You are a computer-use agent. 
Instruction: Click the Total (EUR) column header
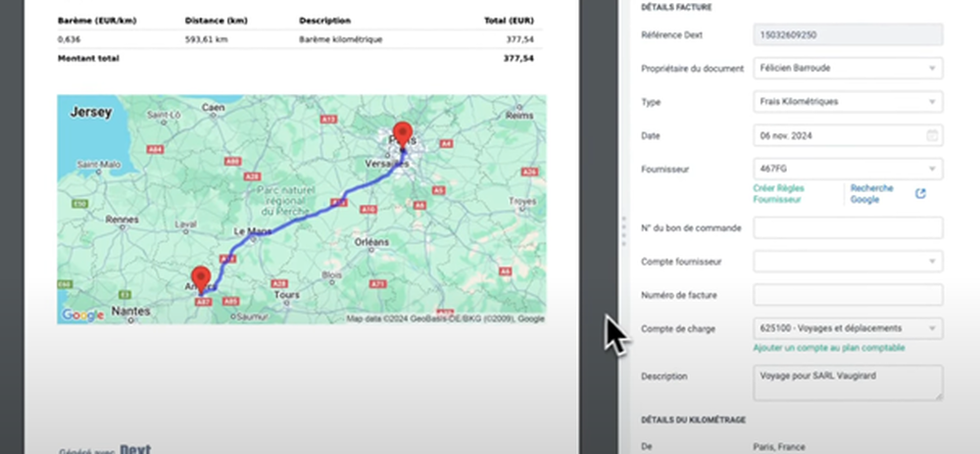tap(509, 21)
